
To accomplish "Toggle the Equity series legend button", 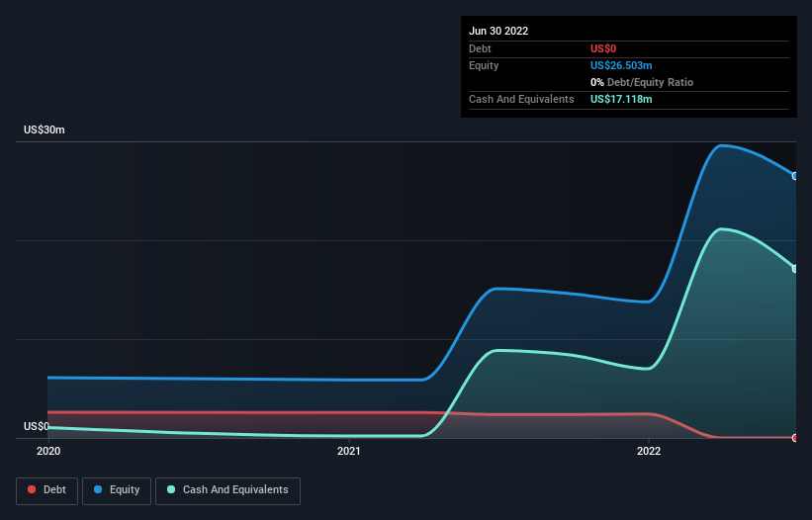I will click(x=117, y=490).
